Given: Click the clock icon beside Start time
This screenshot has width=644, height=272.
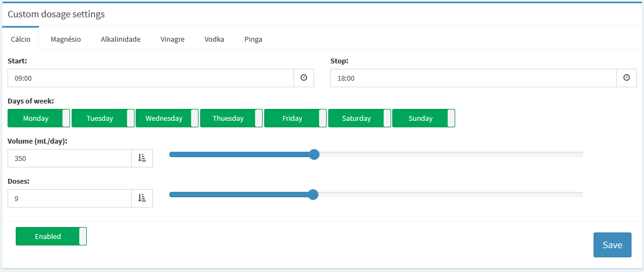Looking at the screenshot, I should (304, 78).
